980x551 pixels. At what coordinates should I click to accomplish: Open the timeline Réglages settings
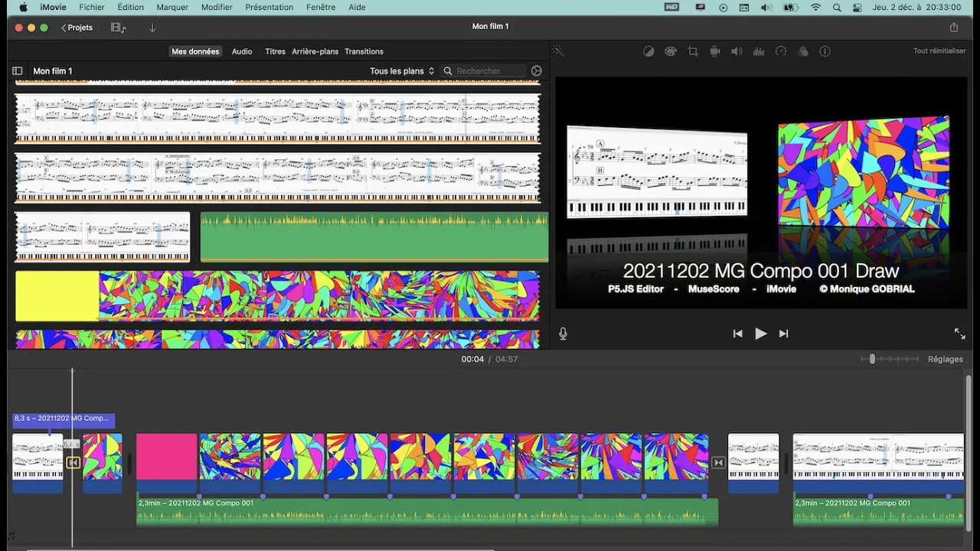pyautogui.click(x=946, y=359)
